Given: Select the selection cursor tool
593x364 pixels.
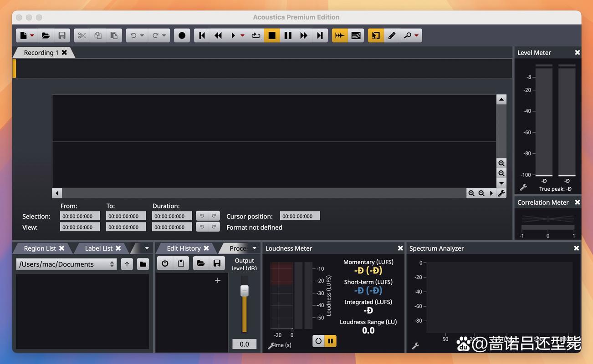Looking at the screenshot, I should click(x=376, y=35).
